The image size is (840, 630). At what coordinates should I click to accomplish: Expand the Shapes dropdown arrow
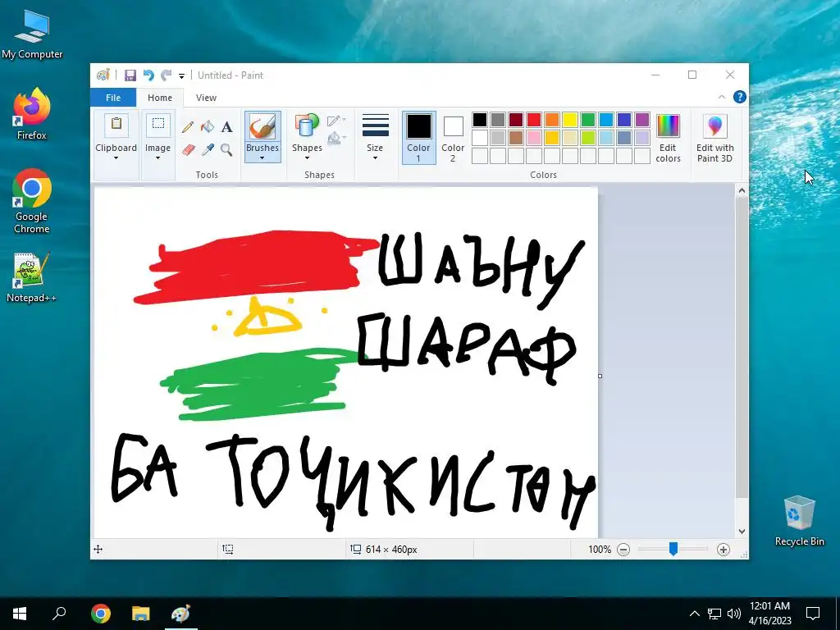[307, 158]
